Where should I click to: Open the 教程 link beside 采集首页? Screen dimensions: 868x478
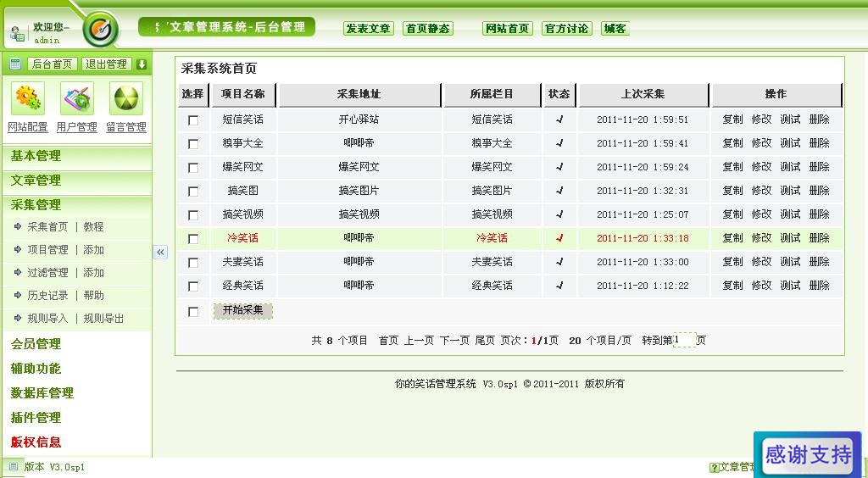point(93,227)
